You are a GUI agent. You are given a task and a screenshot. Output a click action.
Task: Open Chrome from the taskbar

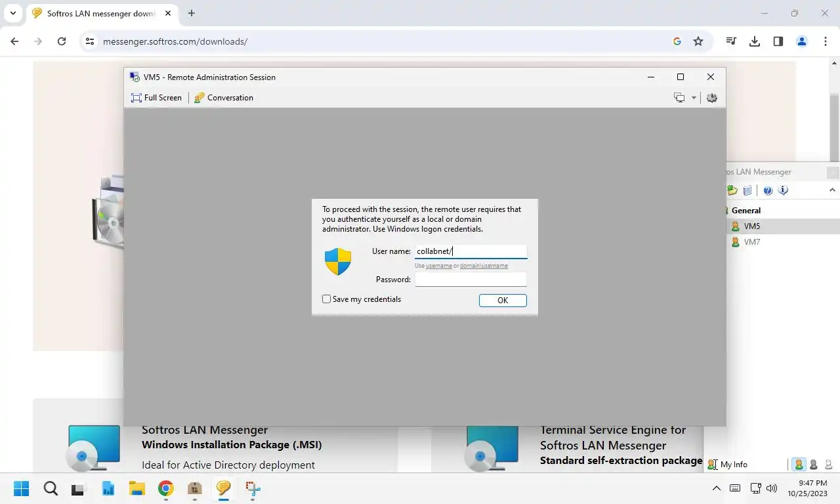[165, 488]
